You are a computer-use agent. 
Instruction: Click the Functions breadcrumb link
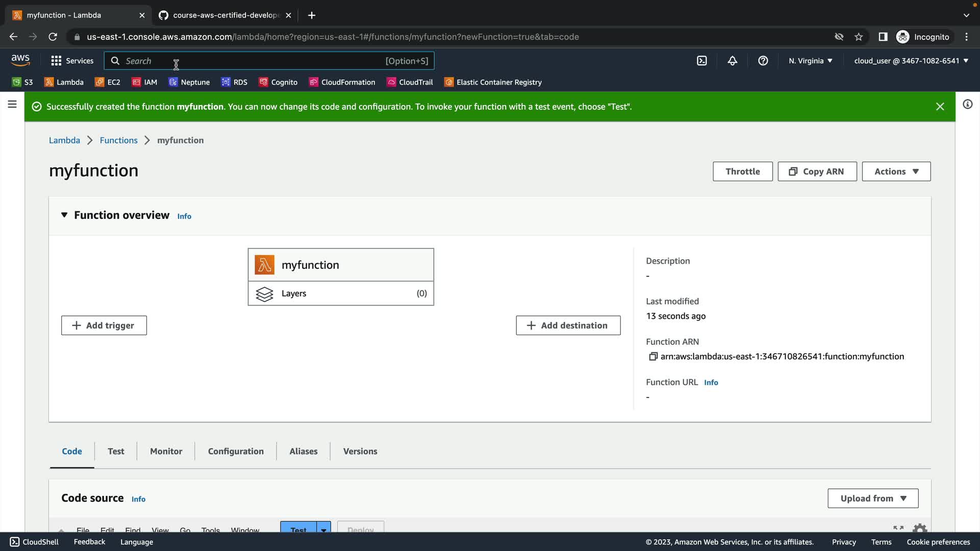(x=118, y=140)
